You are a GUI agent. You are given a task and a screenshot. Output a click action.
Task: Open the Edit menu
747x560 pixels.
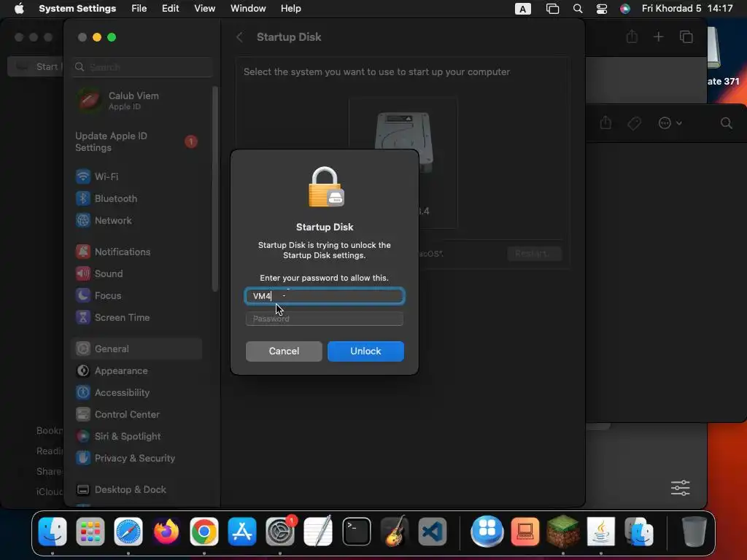coord(170,9)
